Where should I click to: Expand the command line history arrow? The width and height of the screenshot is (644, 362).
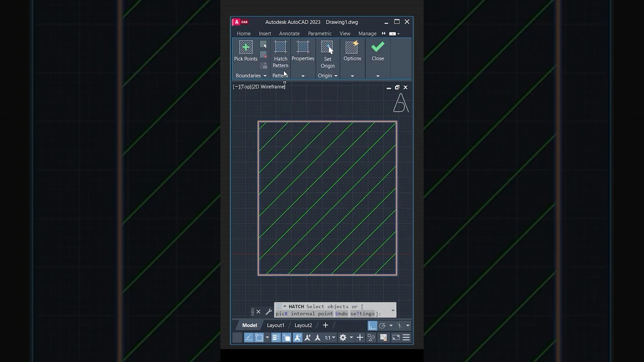pos(393,310)
